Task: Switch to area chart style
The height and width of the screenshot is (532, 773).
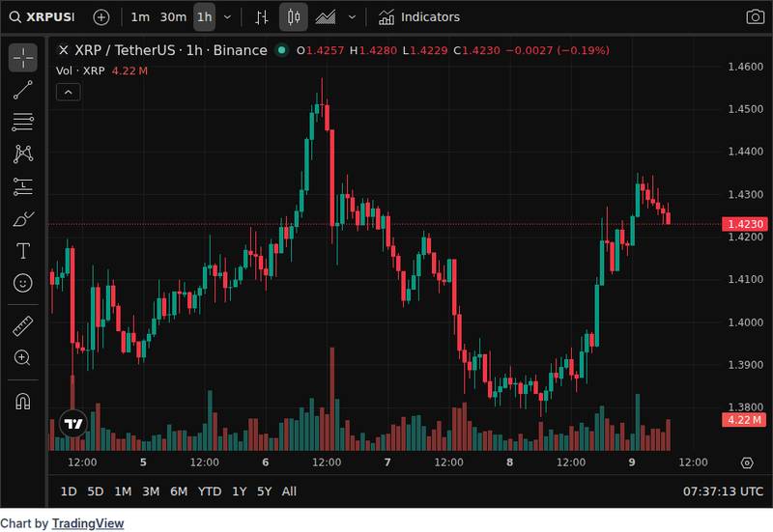Action: click(326, 17)
